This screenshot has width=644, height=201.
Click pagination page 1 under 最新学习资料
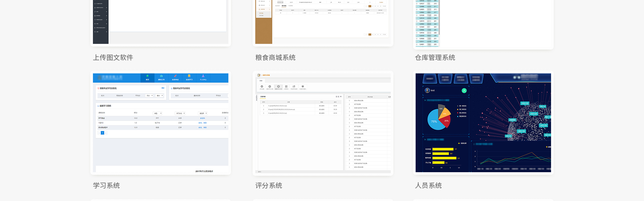tap(102, 133)
